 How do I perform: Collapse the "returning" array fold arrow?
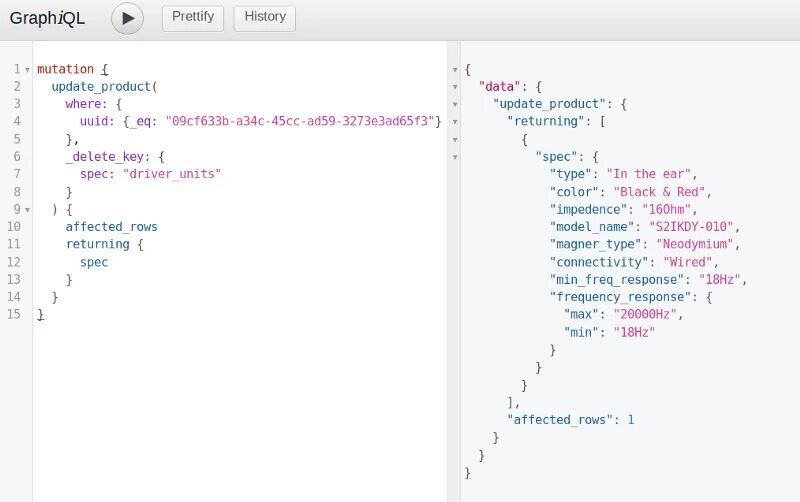[455, 122]
